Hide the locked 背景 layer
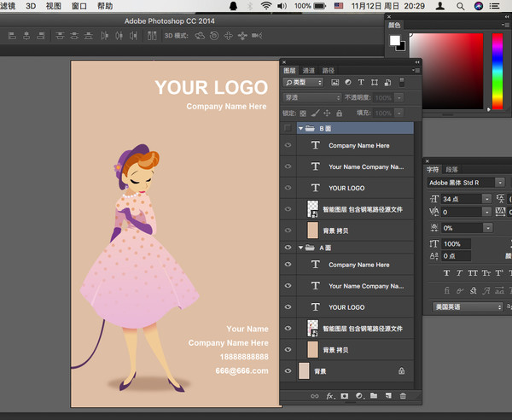The image size is (512, 420). [288, 370]
